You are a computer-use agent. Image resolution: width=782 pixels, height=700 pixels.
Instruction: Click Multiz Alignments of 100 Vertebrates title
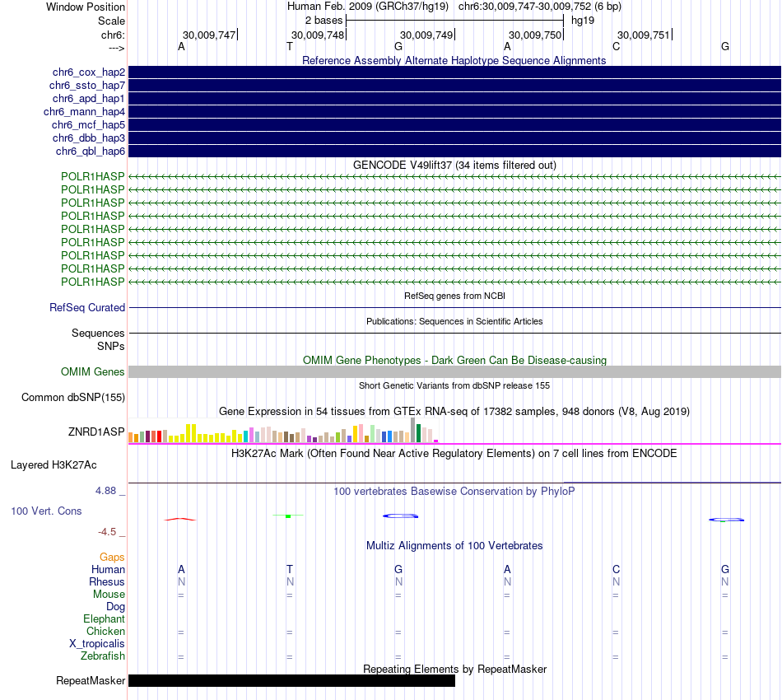tap(454, 546)
